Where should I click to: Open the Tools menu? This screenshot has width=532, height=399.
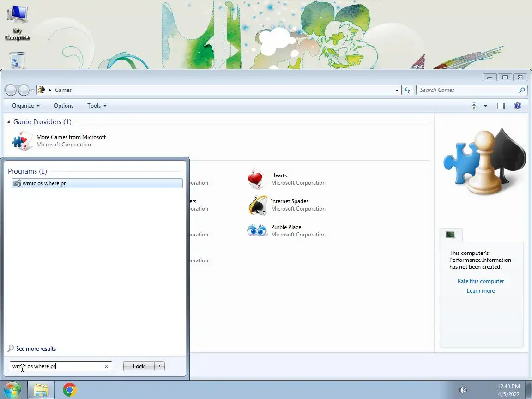(x=97, y=105)
